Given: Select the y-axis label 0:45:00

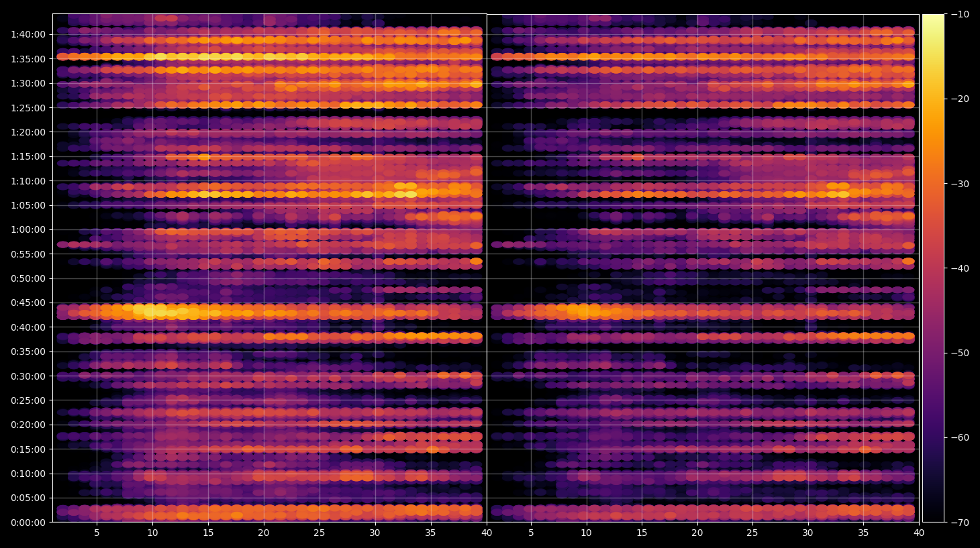Looking at the screenshot, I should pos(28,303).
